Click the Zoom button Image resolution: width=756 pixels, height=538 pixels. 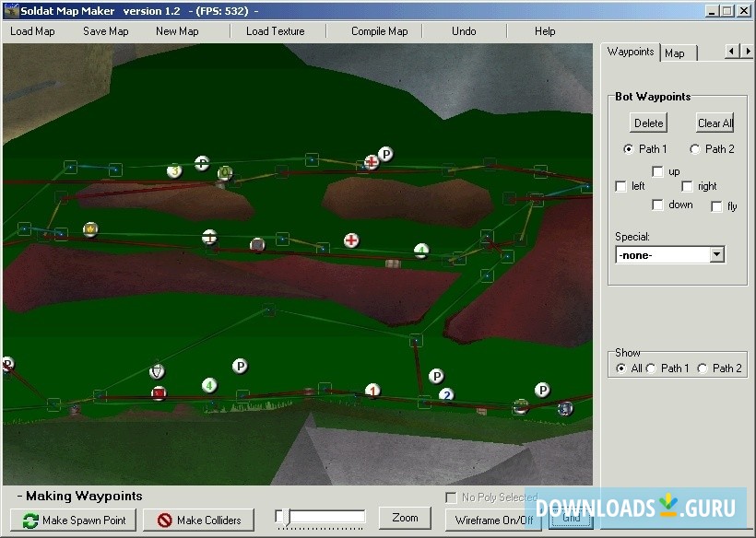coord(405,518)
